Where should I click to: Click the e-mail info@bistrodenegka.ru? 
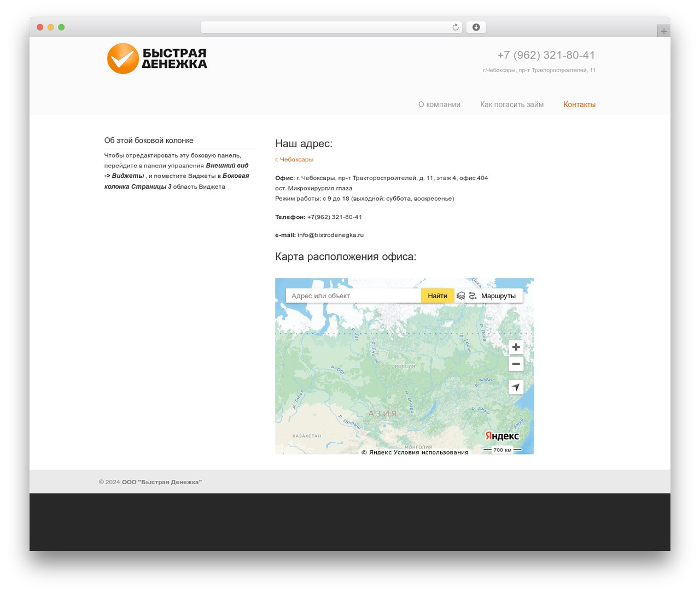(x=330, y=235)
